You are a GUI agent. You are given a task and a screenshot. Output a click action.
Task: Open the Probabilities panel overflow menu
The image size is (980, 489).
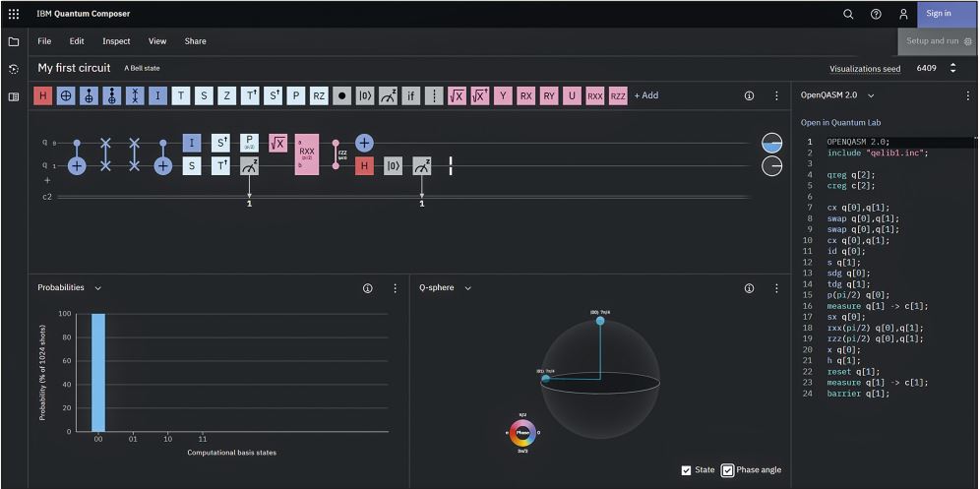click(x=395, y=288)
